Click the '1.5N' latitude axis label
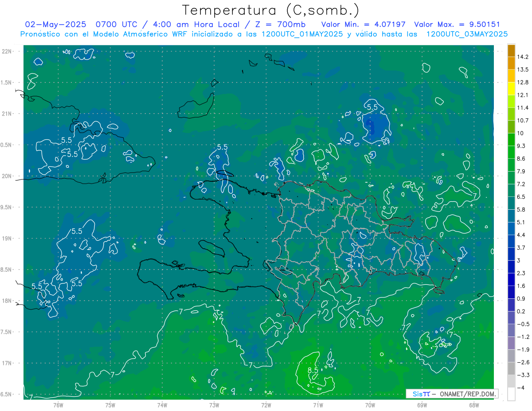 pyautogui.click(x=6, y=83)
